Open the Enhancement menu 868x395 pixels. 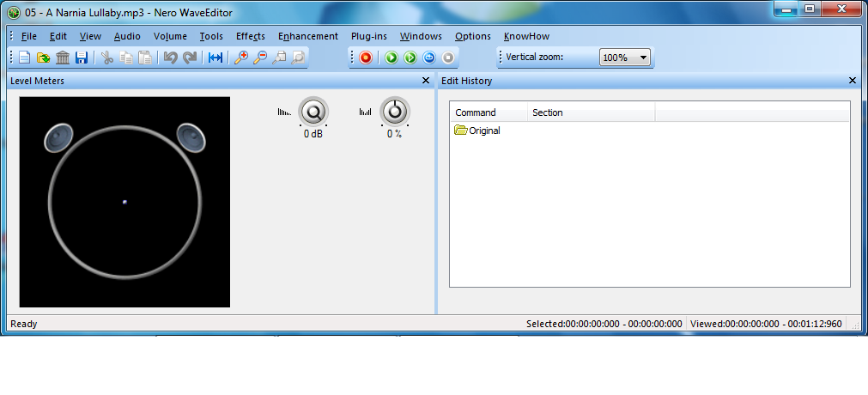click(307, 37)
